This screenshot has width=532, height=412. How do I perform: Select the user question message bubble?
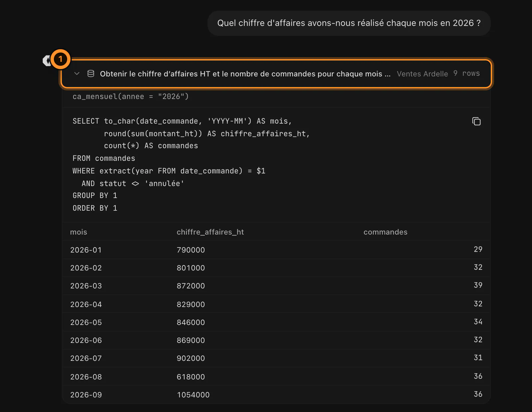pos(349,23)
